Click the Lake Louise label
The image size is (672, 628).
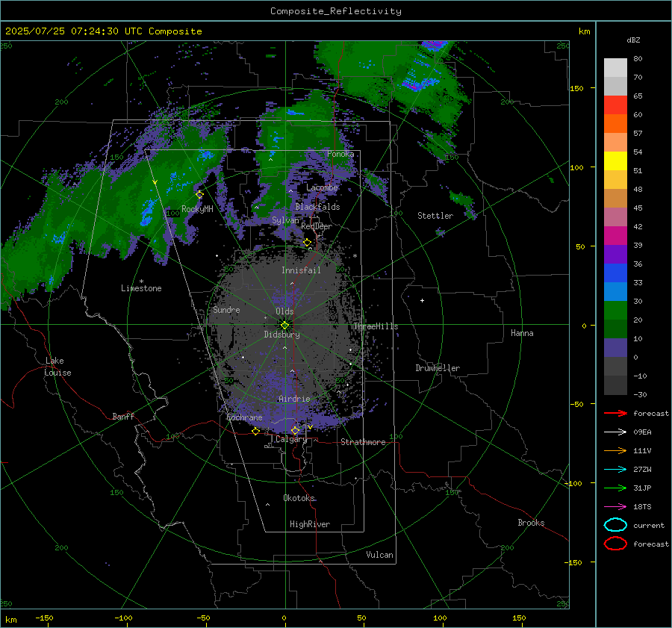(x=57, y=367)
